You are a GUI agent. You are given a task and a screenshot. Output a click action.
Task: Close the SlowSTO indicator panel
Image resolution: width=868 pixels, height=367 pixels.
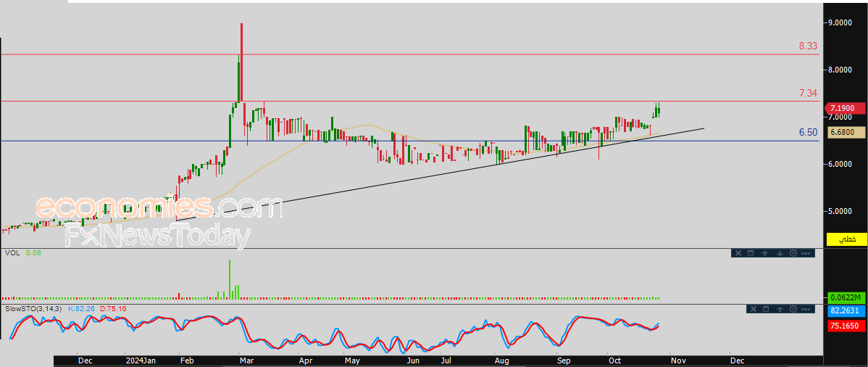tap(754, 309)
